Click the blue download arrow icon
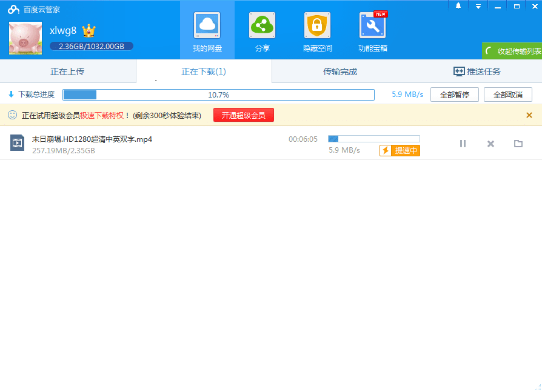The width and height of the screenshot is (542, 392). (11, 95)
